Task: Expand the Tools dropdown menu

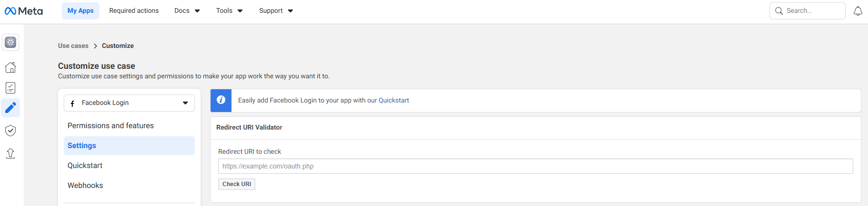Action: (229, 10)
